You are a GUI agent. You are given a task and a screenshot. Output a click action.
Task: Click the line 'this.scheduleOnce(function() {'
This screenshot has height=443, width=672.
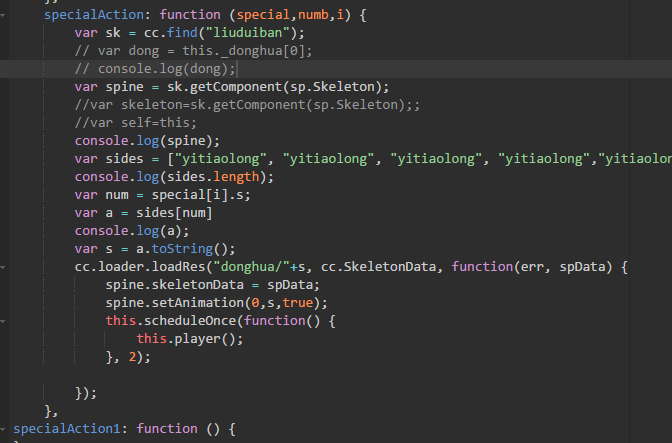click(220, 321)
